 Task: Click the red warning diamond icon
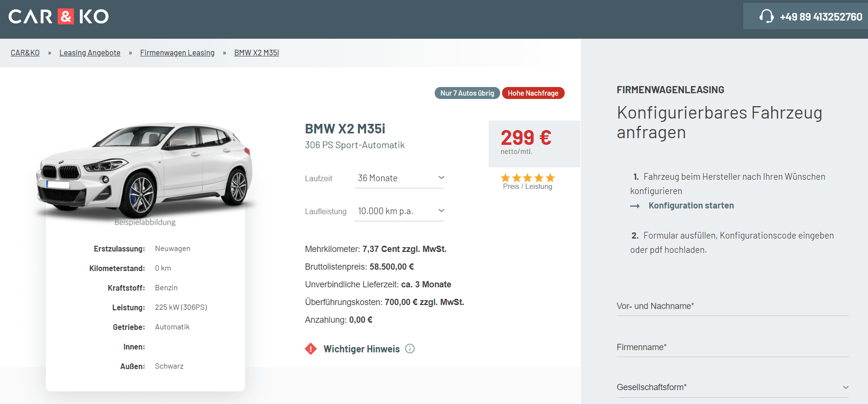(311, 349)
